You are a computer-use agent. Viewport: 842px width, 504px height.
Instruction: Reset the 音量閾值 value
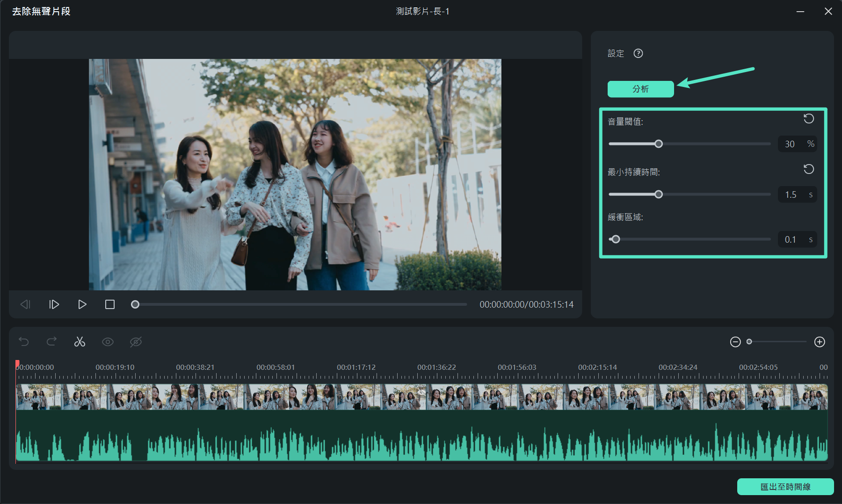[809, 119]
